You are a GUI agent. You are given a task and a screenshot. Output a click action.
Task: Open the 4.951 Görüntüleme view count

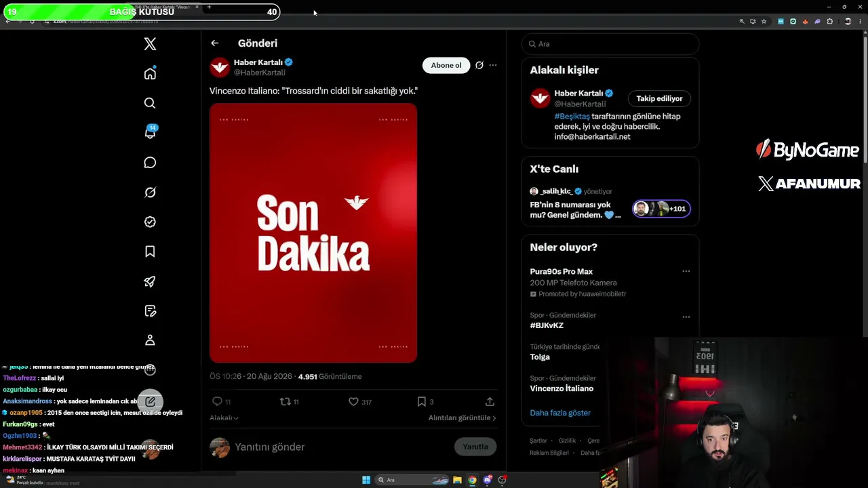pyautogui.click(x=330, y=376)
